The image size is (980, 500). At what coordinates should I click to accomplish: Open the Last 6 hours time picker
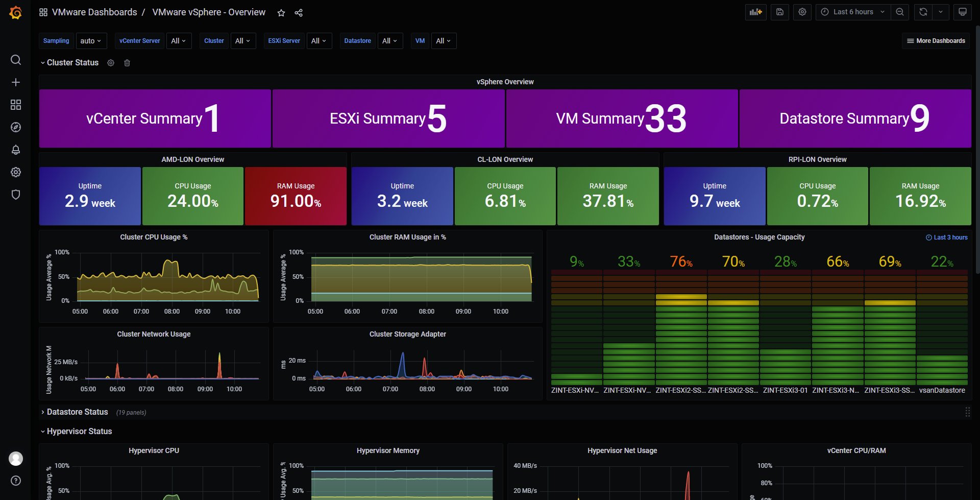pos(853,12)
